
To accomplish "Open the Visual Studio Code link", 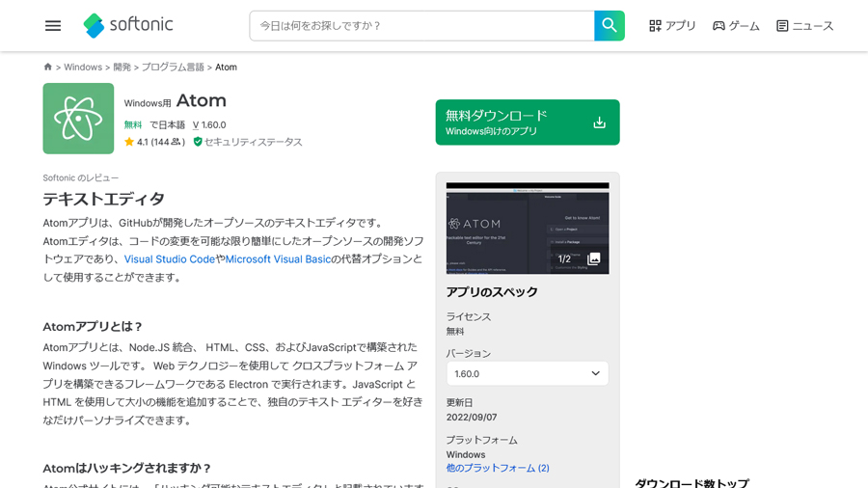I will pyautogui.click(x=170, y=259).
